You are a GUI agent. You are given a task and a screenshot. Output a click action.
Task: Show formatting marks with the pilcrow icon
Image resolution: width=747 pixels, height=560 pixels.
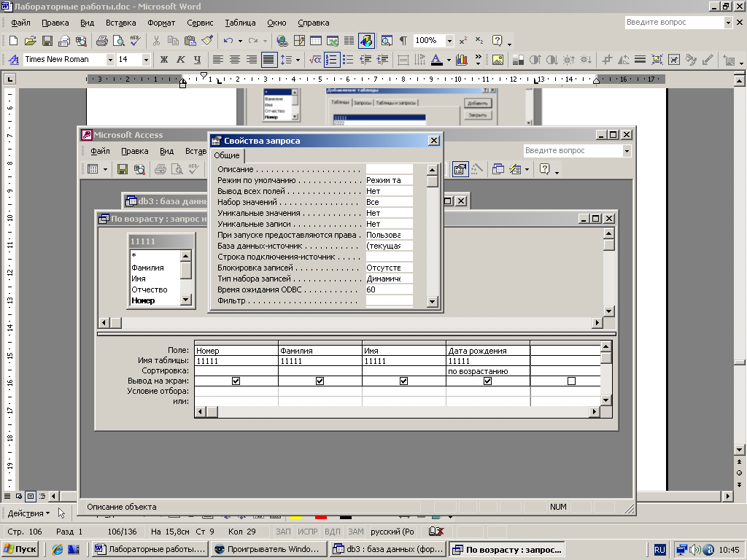[403, 41]
